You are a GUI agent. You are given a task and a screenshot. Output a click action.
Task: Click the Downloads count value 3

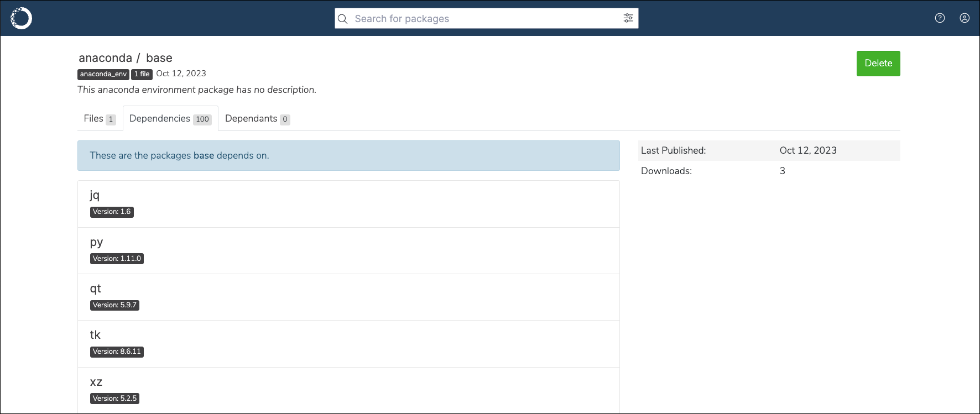[x=783, y=171]
